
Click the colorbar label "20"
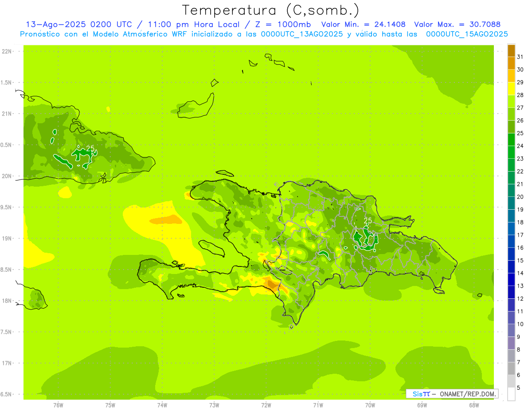(520, 197)
